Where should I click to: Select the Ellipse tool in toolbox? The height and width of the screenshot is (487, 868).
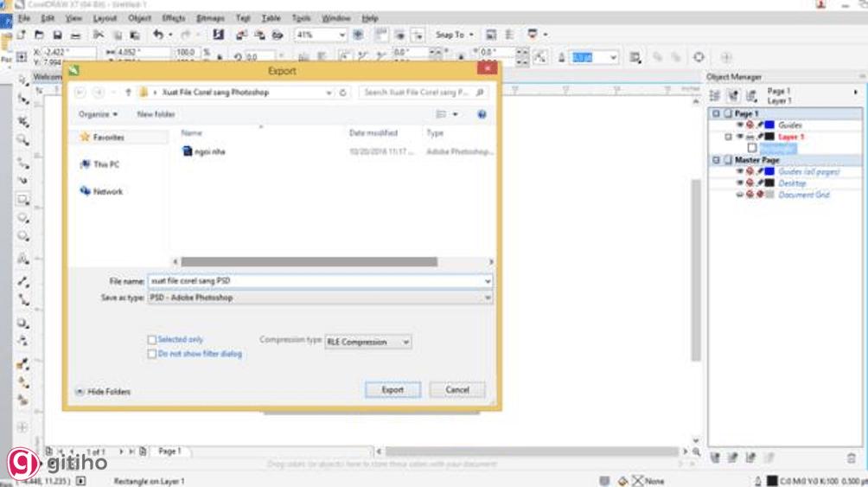point(22,218)
